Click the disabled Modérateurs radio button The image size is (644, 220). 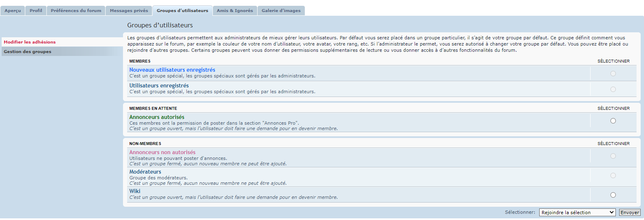tap(613, 176)
